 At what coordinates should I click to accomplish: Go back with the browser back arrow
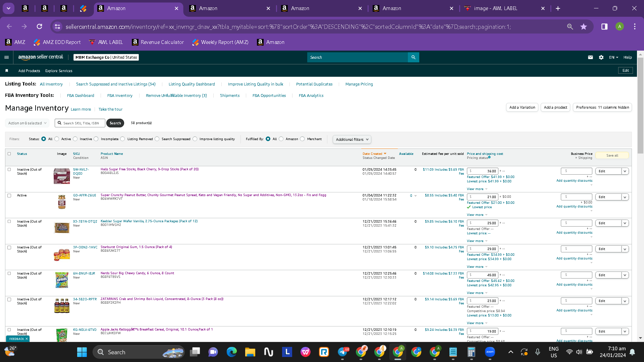click(x=9, y=26)
